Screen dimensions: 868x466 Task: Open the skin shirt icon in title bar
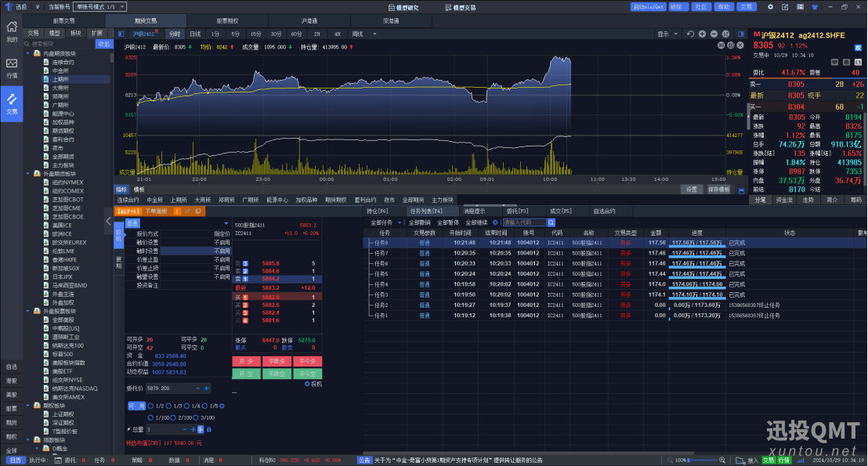815,7
